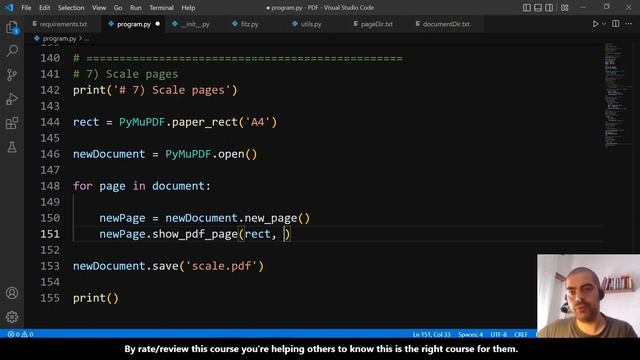
Task: Click errors and warnings status indicator
Action: pos(20,334)
